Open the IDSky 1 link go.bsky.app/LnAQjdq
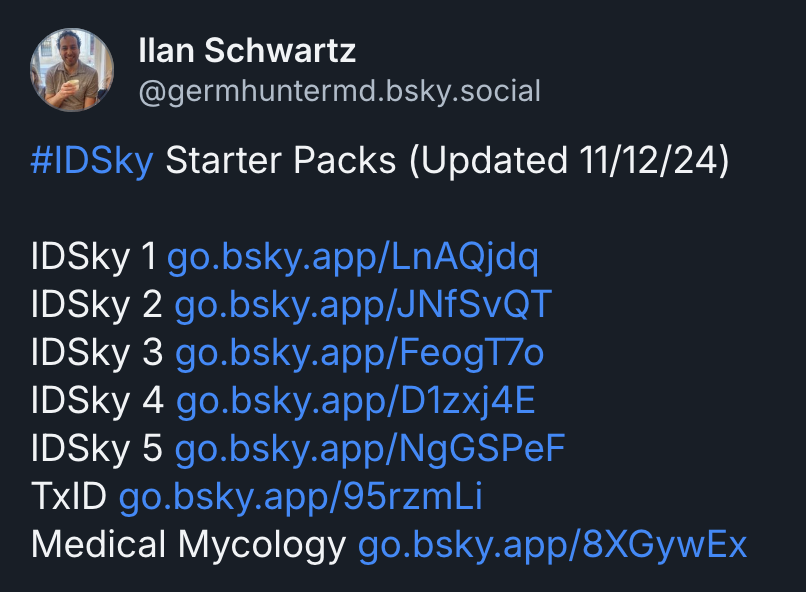This screenshot has width=806, height=592. click(x=353, y=257)
